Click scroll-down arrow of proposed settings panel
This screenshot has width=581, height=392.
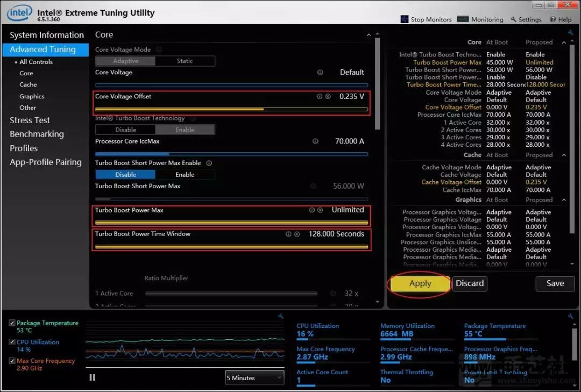click(572, 264)
